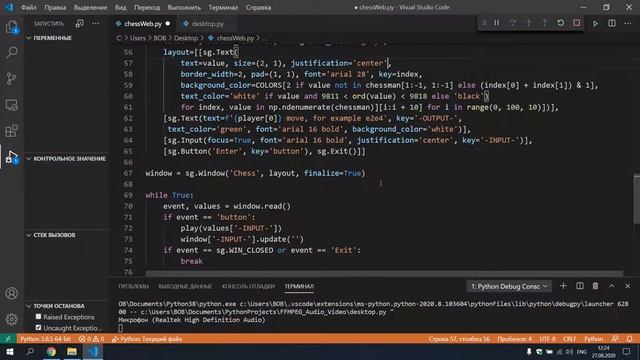Open errors and warnings count in status bar
The height and width of the screenshot is (360, 640).
[91, 339]
